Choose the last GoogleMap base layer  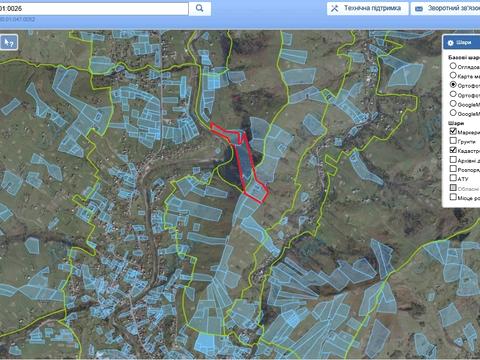pyautogui.click(x=453, y=113)
